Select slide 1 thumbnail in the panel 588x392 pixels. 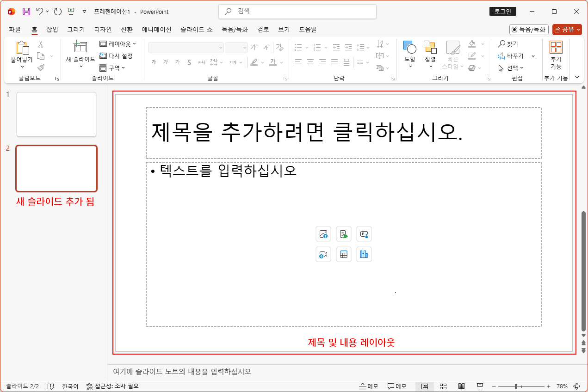[56, 114]
